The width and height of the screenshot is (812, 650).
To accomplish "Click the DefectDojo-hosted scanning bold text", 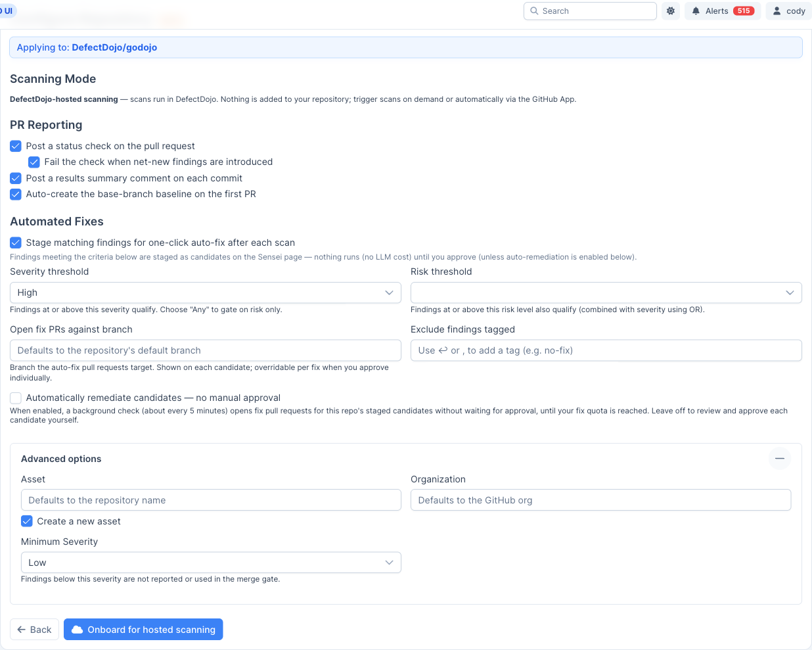I will 64,99.
